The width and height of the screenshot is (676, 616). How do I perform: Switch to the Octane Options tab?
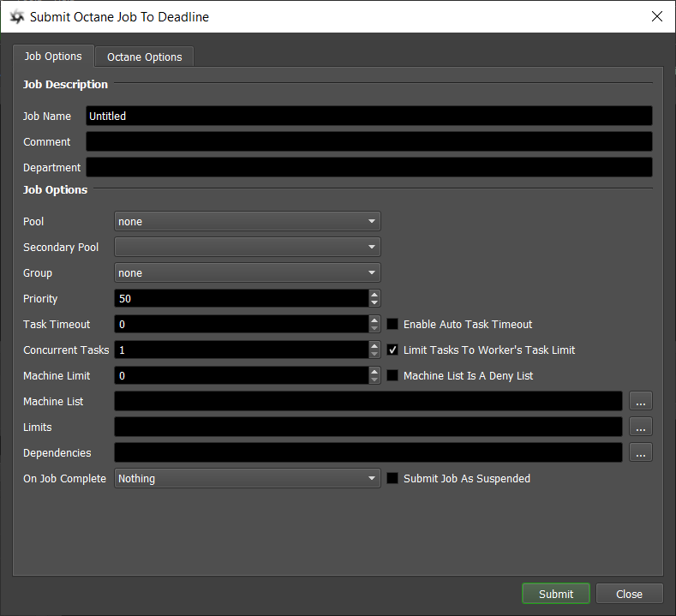[144, 57]
